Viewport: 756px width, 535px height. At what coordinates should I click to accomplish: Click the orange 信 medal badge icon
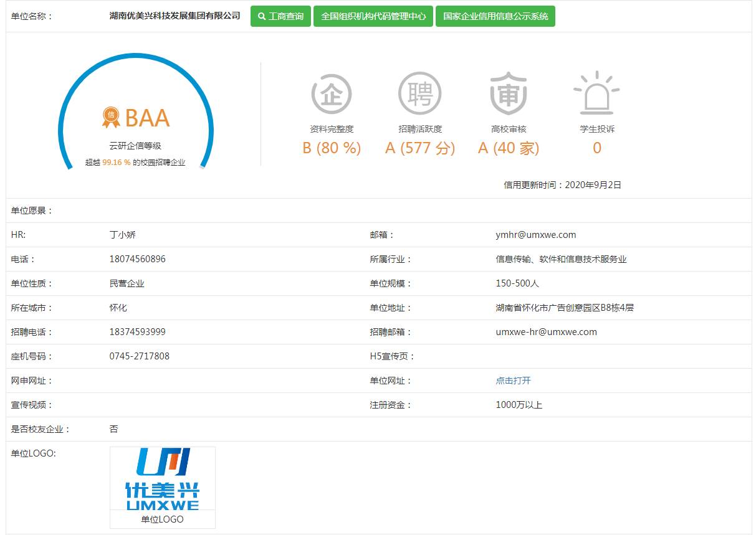[x=111, y=116]
